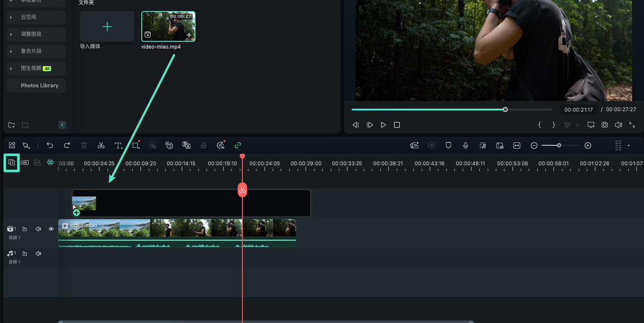Play the video in the preview

coord(384,125)
